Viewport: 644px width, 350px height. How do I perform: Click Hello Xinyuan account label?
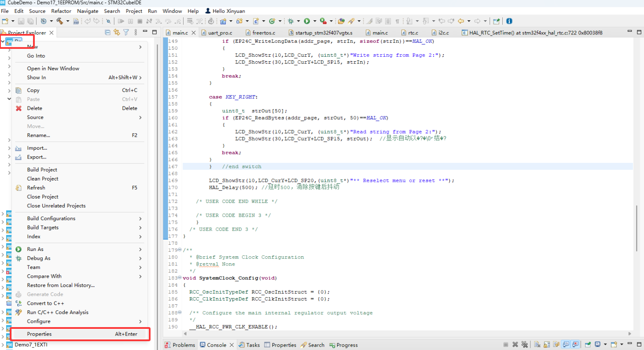click(229, 11)
